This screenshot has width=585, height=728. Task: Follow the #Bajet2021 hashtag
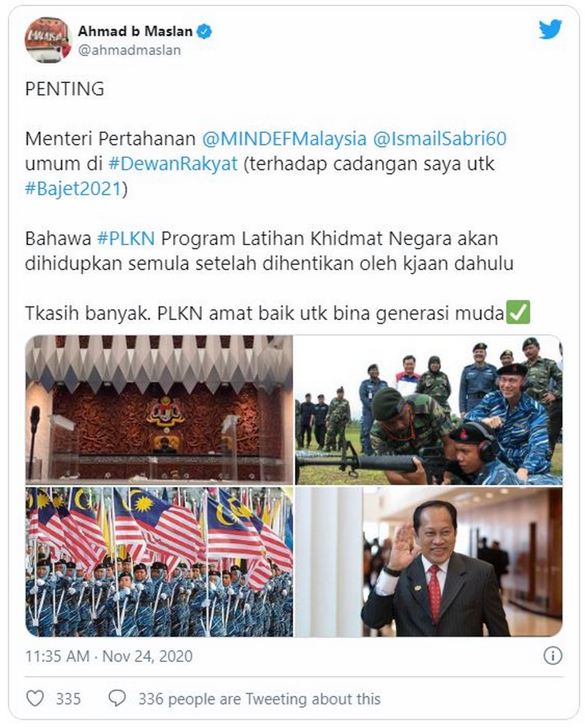tap(73, 189)
